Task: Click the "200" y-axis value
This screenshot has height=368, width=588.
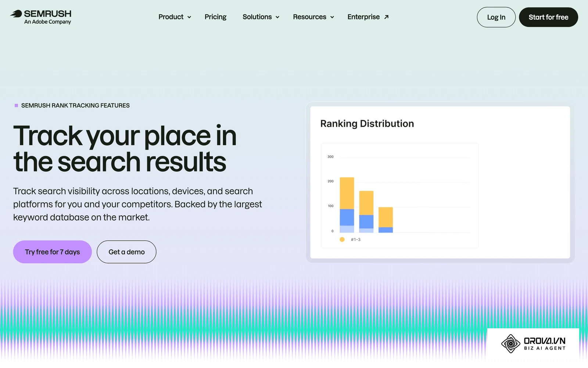Action: pos(330,181)
